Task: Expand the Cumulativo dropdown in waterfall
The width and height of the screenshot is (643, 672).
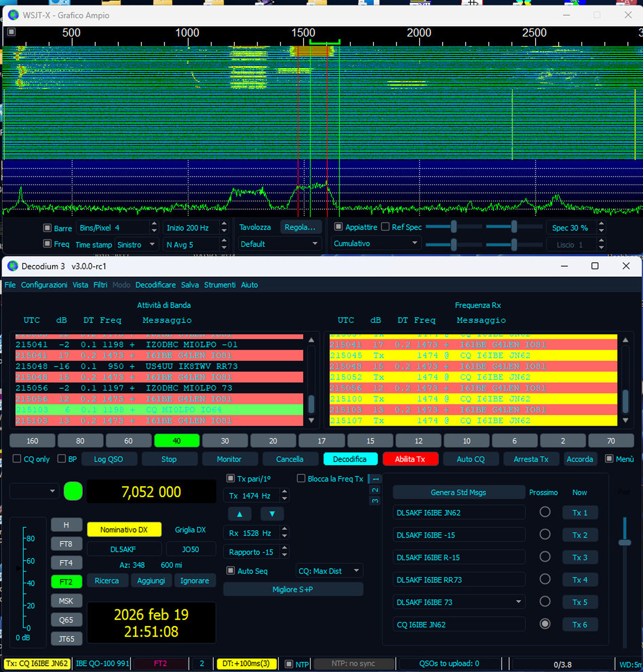Action: tap(375, 243)
